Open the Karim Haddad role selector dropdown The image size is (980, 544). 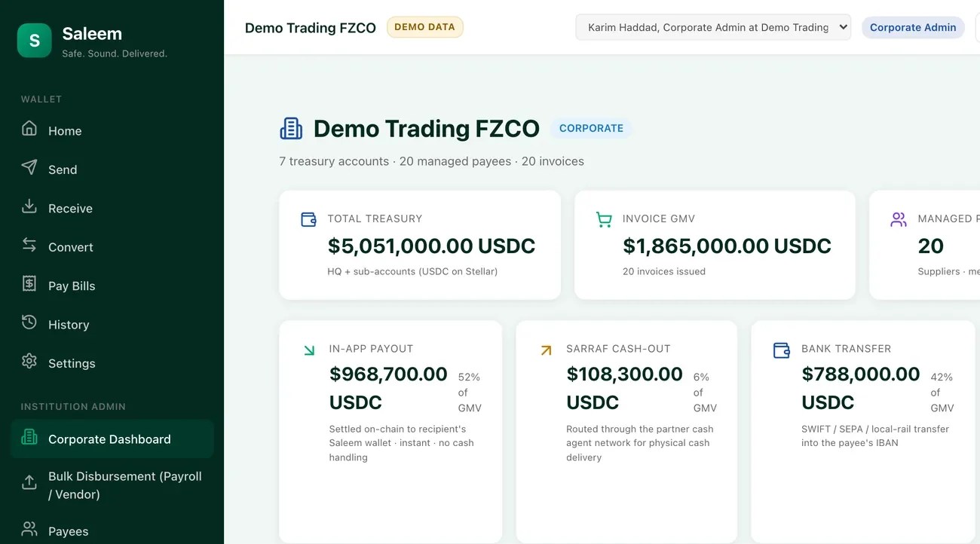click(x=713, y=27)
